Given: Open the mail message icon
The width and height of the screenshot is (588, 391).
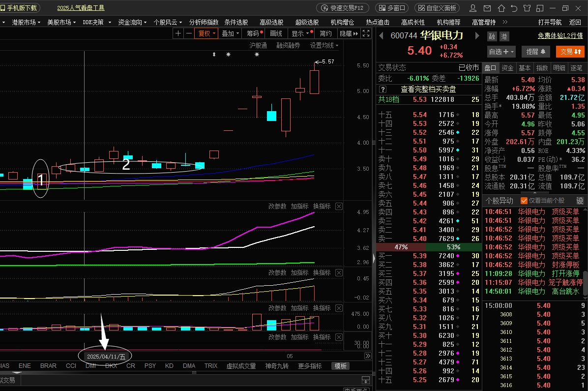Looking at the screenshot, I should pyautogui.click(x=487, y=8).
